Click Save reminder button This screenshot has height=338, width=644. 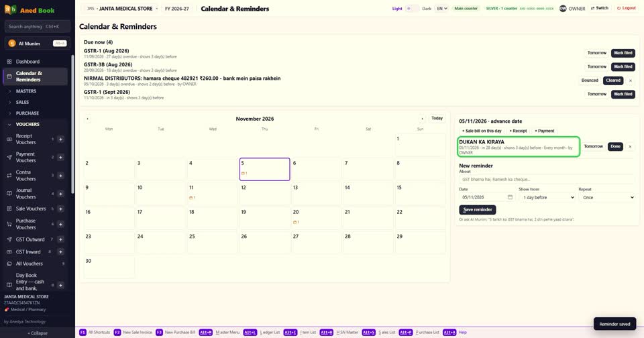[x=477, y=210]
